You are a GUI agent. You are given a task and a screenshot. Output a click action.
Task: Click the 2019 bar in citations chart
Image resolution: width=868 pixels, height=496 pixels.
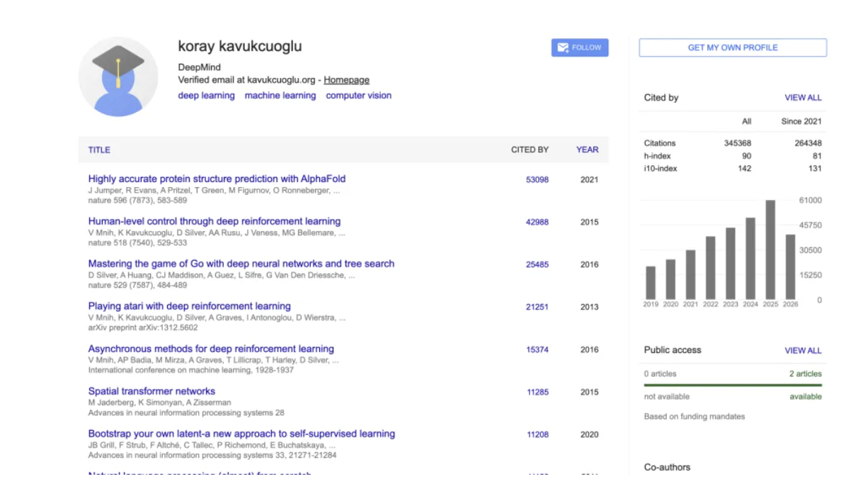651,283
